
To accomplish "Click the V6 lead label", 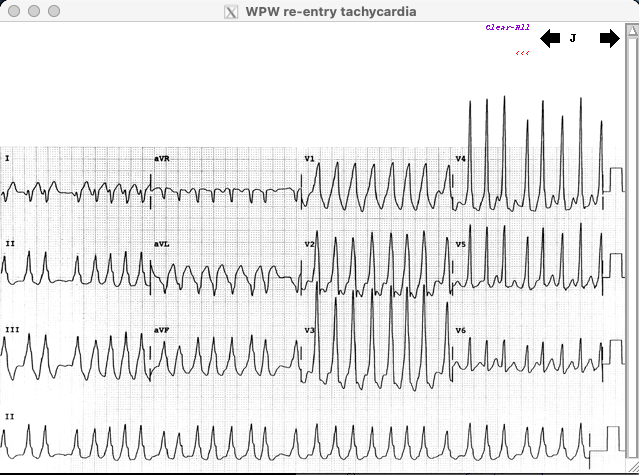I will click(x=460, y=330).
